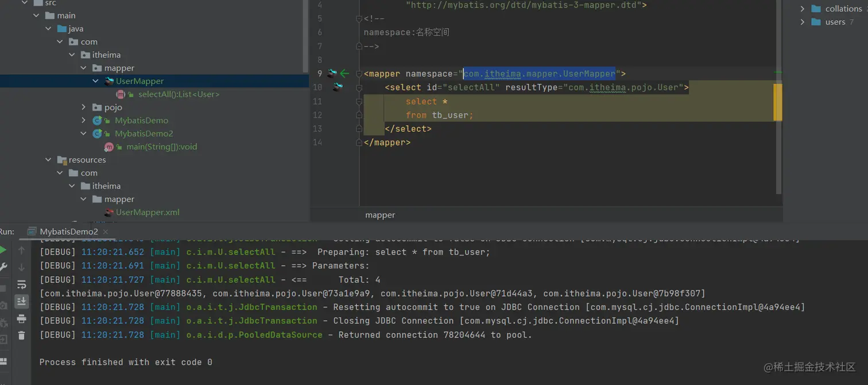Select MybatisDemo class in project tree

coord(141,120)
